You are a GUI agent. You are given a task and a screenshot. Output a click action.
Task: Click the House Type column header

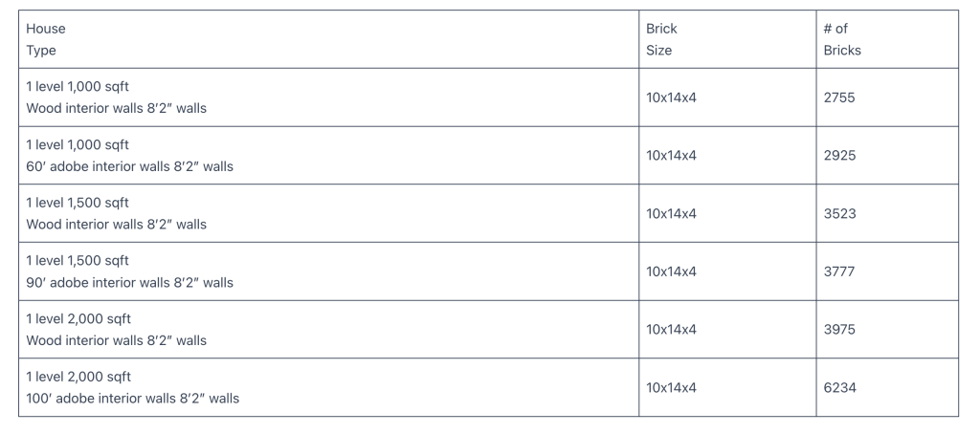pyautogui.click(x=46, y=39)
